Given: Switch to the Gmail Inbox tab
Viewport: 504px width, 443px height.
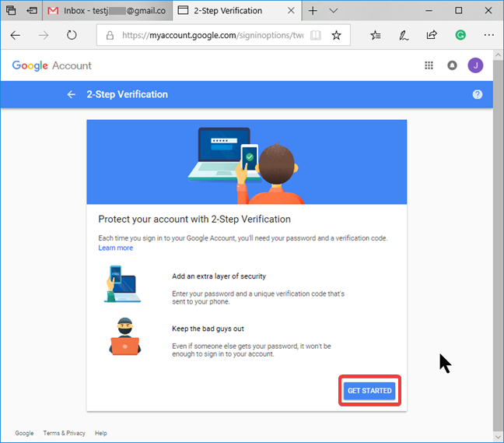Looking at the screenshot, I should (107, 11).
